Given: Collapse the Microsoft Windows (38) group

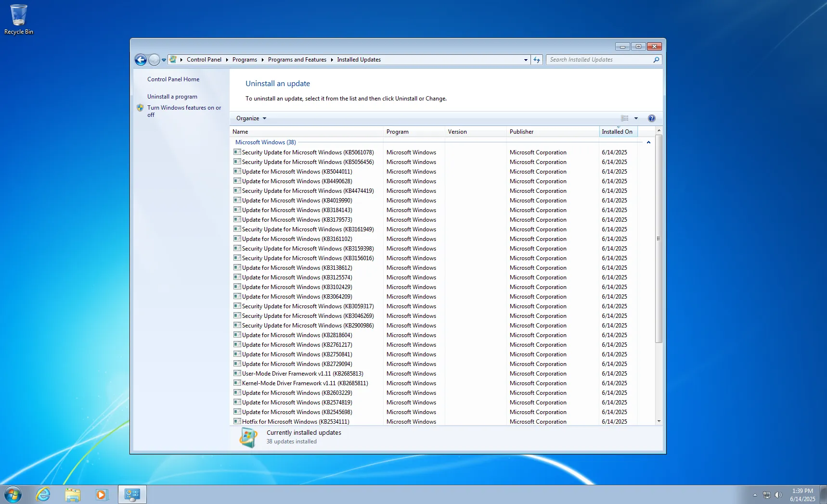Looking at the screenshot, I should pos(648,142).
